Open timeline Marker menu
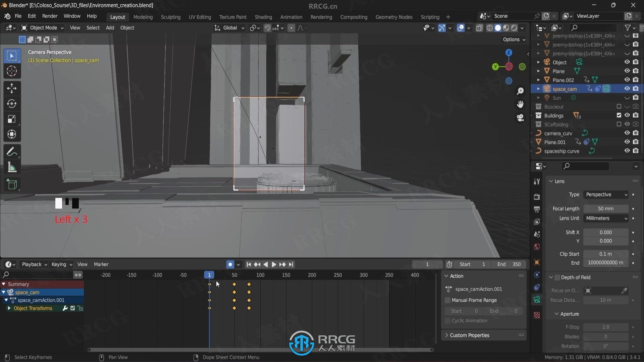 click(101, 264)
